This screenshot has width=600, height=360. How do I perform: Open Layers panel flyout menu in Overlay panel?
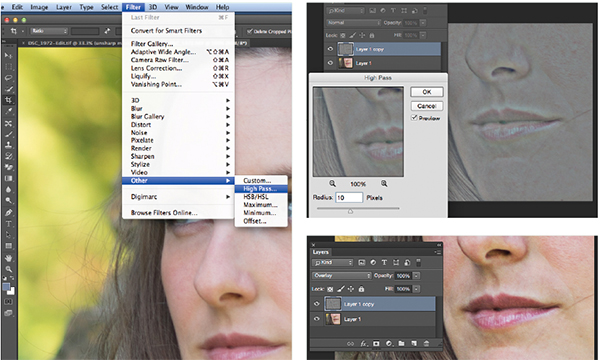(x=437, y=252)
